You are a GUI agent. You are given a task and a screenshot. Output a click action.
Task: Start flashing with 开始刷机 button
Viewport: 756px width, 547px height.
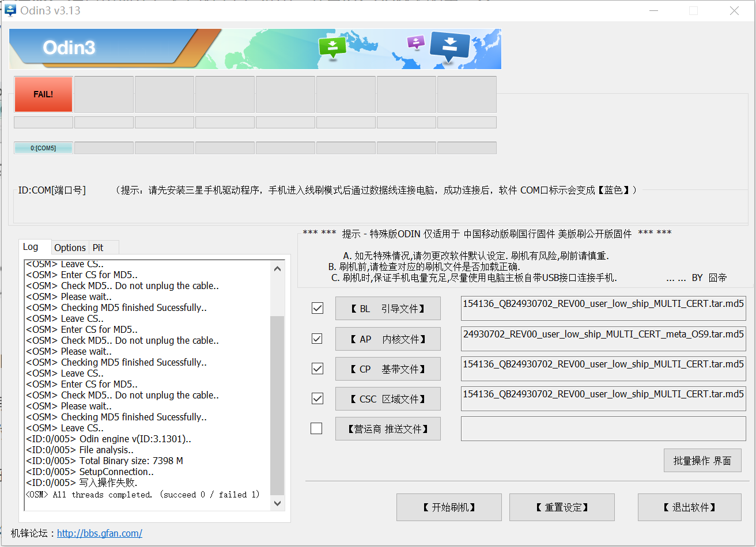click(449, 507)
